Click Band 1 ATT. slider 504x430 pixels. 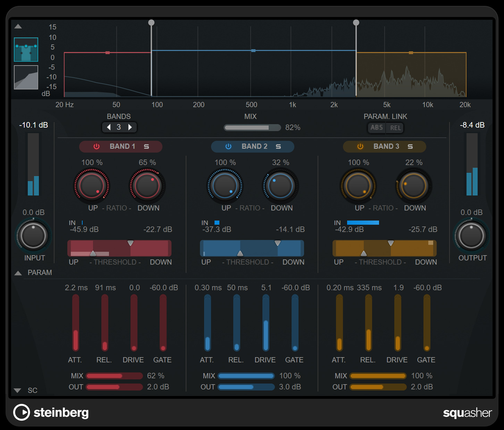[x=76, y=323]
